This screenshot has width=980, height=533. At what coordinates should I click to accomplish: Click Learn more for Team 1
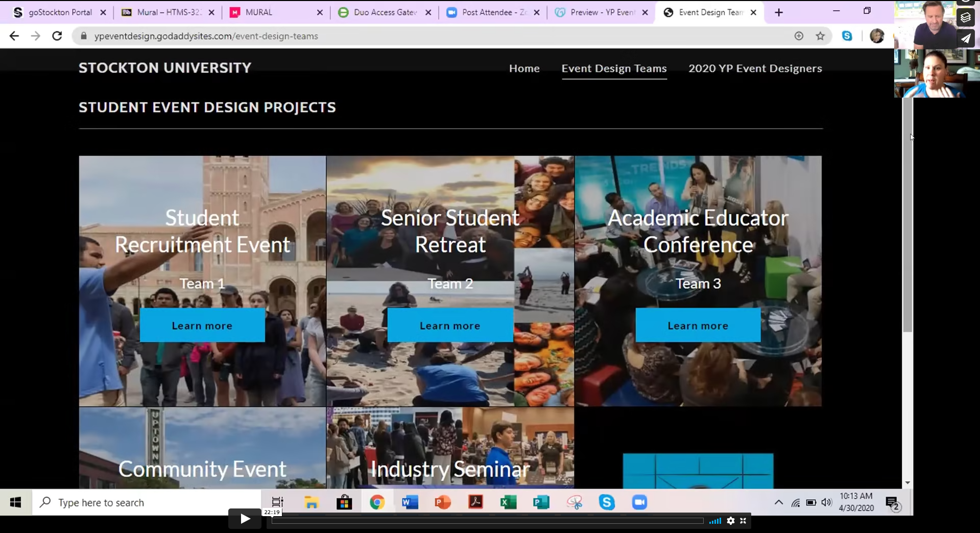202,326
